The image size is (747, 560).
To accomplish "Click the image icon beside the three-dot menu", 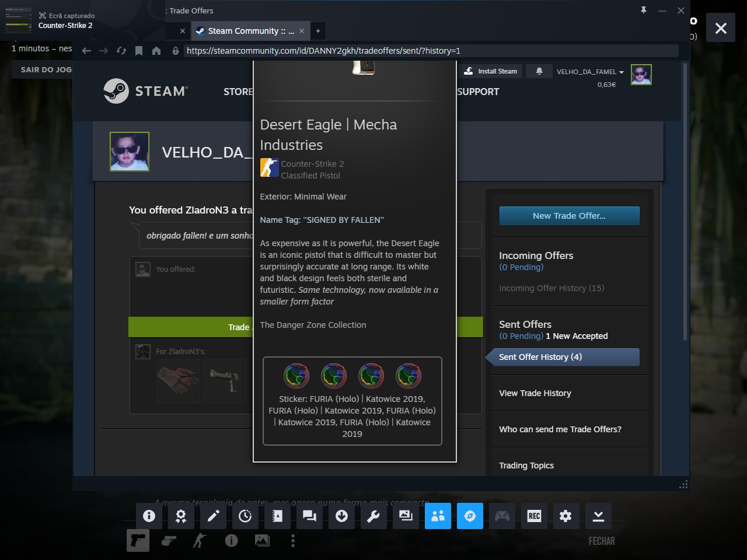I will (262, 541).
